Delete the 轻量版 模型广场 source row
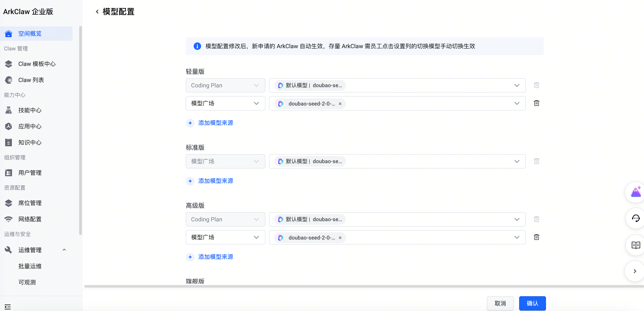This screenshot has width=644, height=311. coord(536,103)
